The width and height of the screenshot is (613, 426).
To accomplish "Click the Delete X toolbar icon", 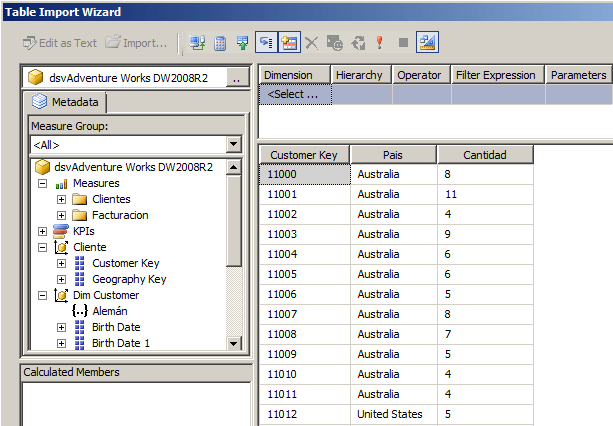I will coord(311,43).
